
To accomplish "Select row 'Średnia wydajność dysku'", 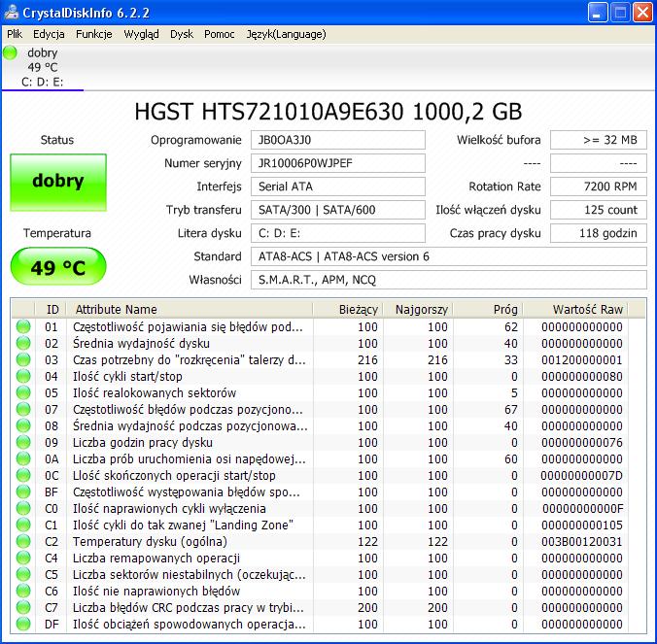I will click(x=320, y=343).
